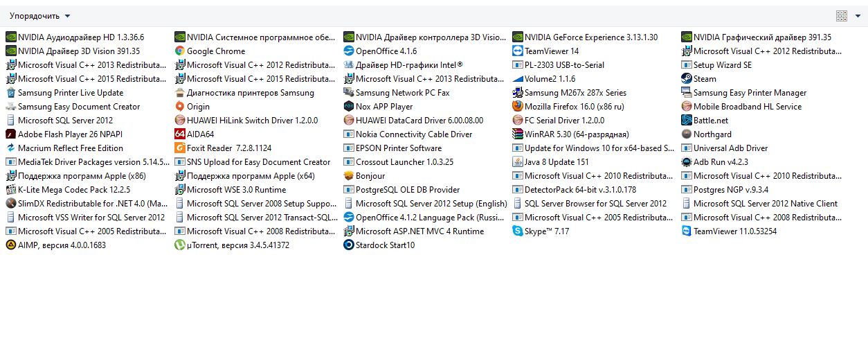Viewport: 868px width, 343px height.
Task: Select EPSON Printer Software entry
Action: coord(392,148)
